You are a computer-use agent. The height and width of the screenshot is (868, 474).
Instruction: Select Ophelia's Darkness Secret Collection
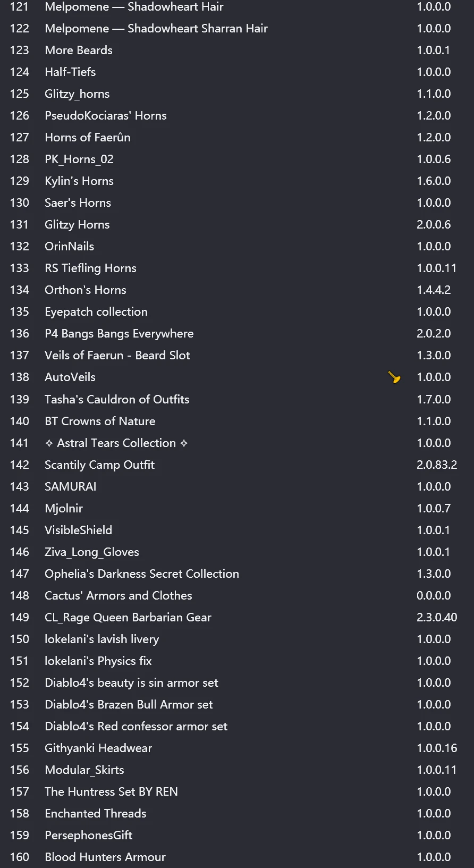click(x=142, y=574)
